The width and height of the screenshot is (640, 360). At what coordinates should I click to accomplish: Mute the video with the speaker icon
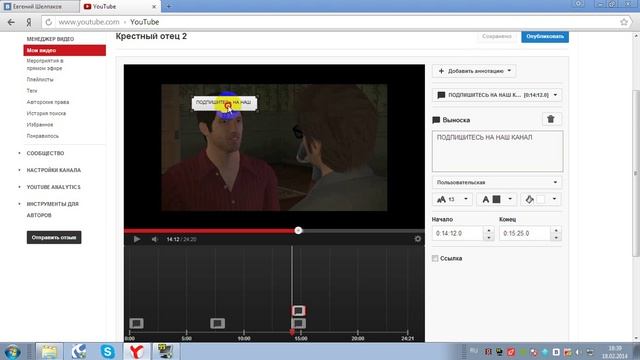[x=155, y=239]
